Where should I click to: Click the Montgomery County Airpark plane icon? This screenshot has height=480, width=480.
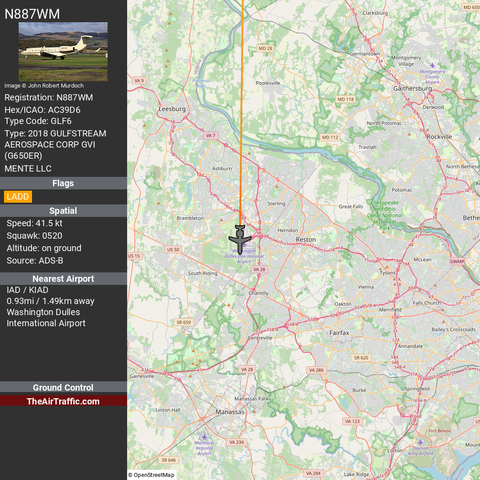click(432, 65)
